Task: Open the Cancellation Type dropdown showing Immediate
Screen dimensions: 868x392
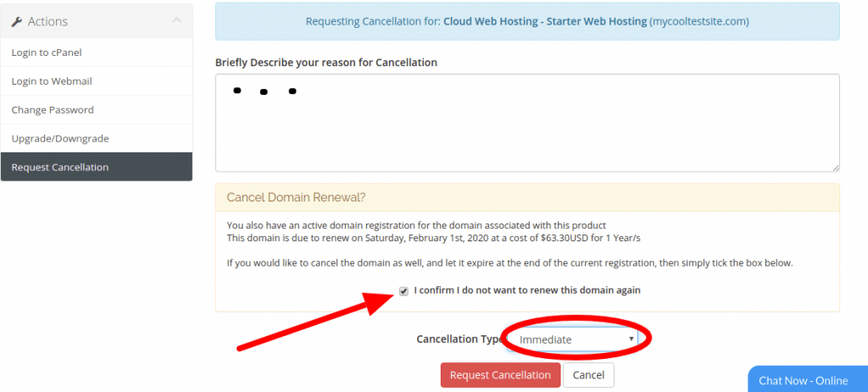Action: point(572,340)
